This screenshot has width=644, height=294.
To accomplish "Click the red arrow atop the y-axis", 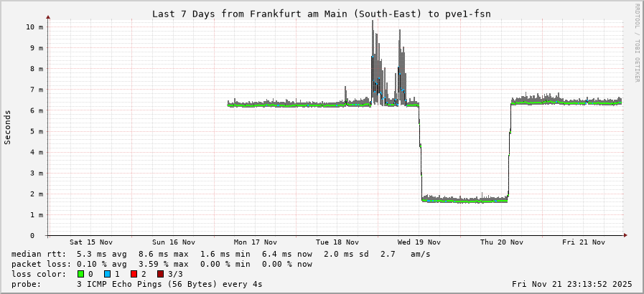I will click(x=48, y=16).
